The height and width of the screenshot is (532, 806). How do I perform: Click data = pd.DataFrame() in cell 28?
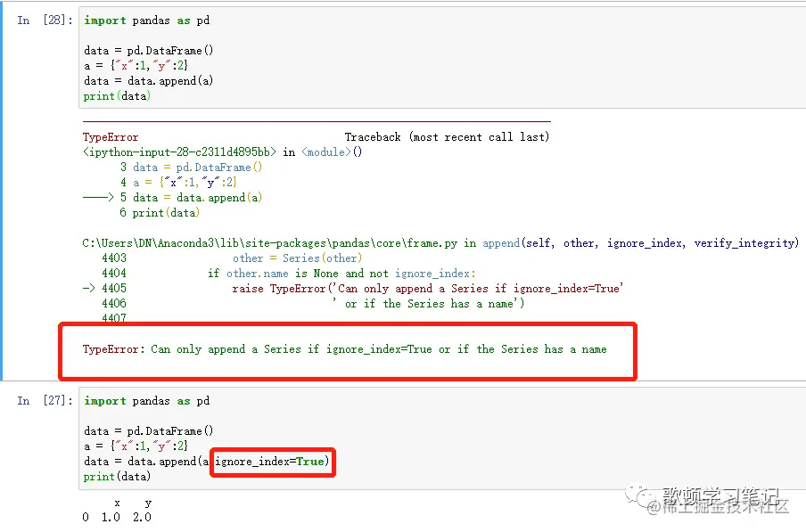[149, 50]
